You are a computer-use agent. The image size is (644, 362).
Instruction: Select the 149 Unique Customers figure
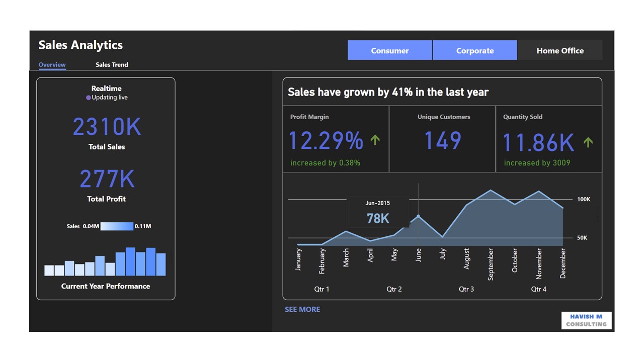443,141
